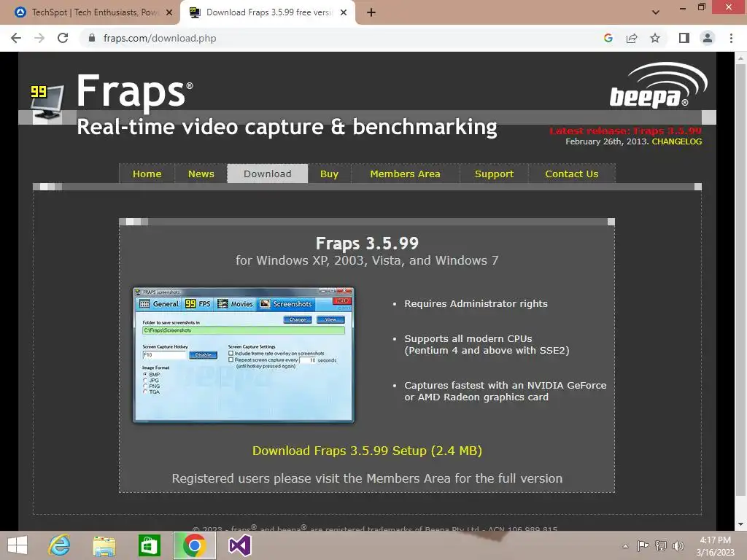Open the Buy page
Viewport: 747px width, 560px height.
point(329,174)
